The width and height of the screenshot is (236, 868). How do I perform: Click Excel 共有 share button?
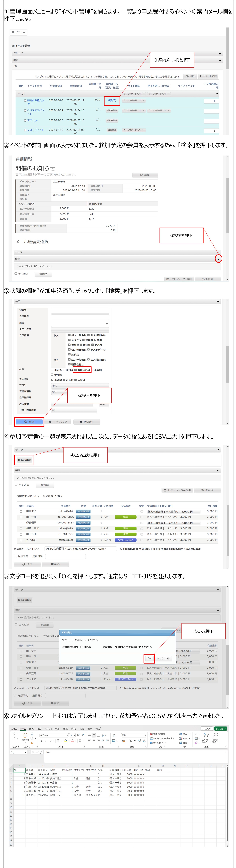point(221,728)
